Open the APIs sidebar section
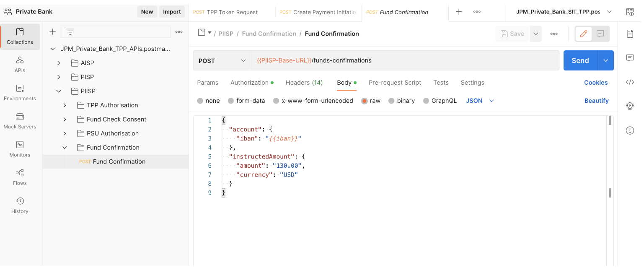Image resolution: width=644 pixels, height=268 pixels. pos(20,65)
